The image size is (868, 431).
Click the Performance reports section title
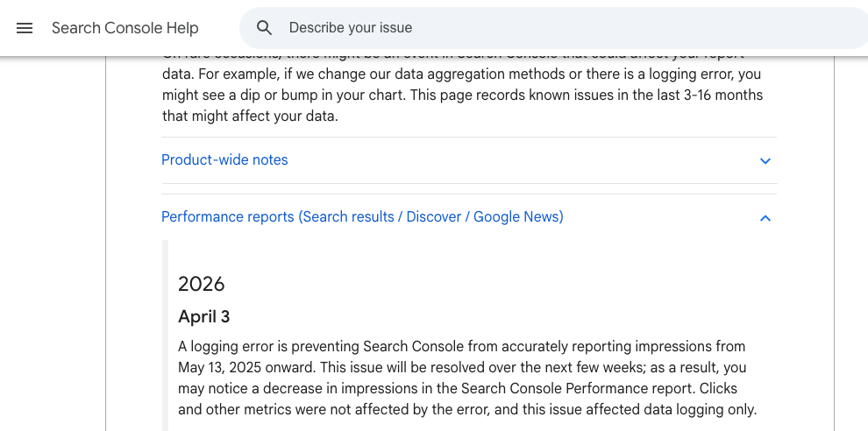(228, 217)
